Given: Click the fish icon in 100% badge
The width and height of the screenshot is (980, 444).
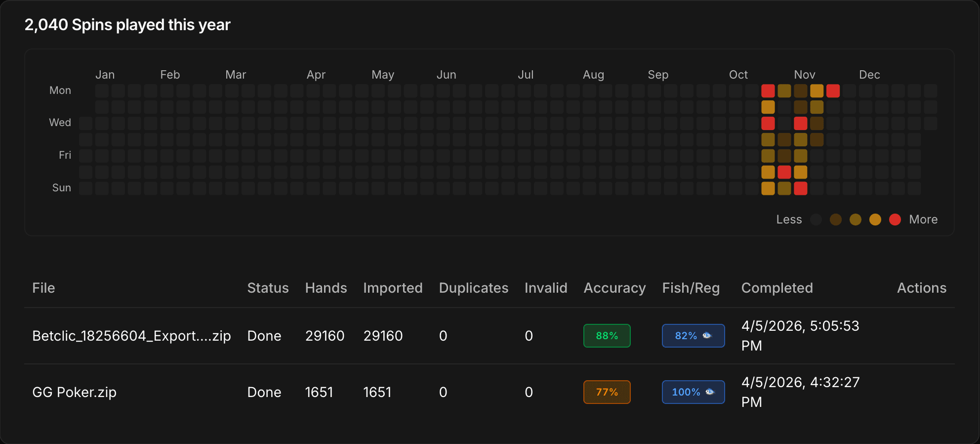Looking at the screenshot, I should [710, 392].
